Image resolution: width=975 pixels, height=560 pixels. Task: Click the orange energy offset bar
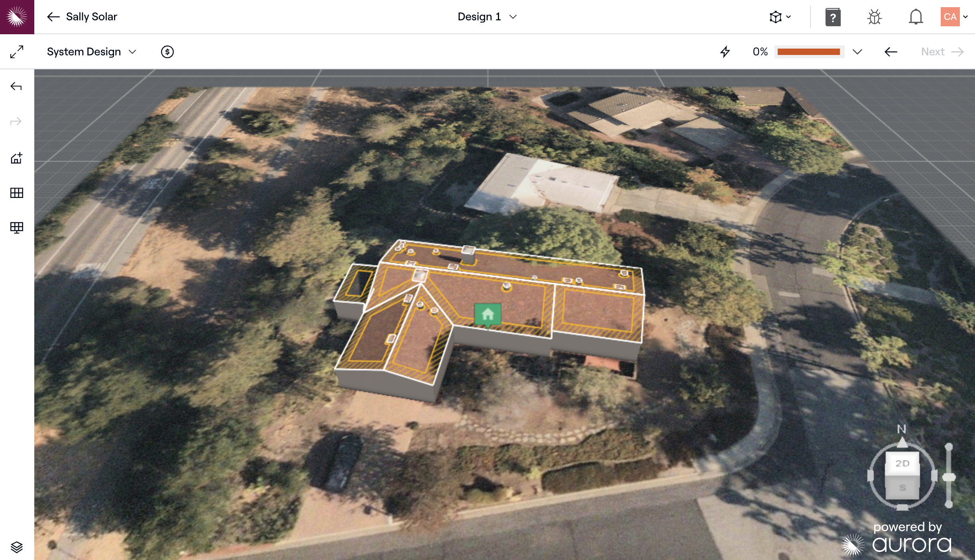(809, 52)
